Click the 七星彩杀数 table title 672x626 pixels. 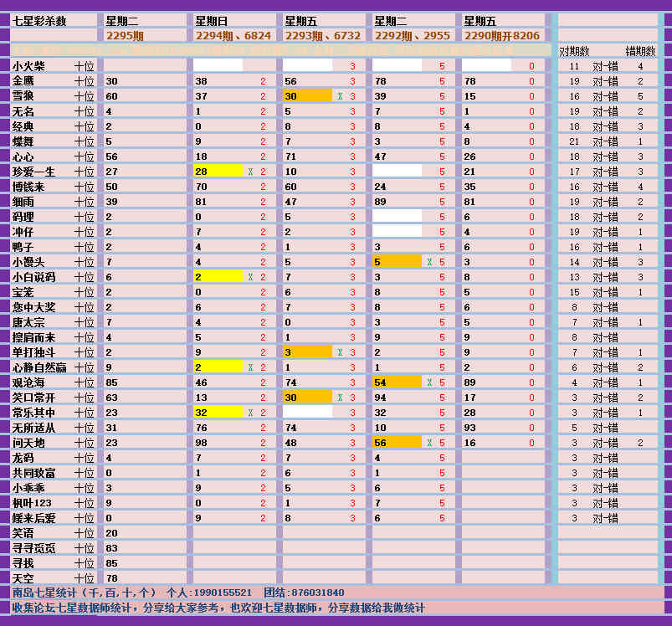point(39,21)
